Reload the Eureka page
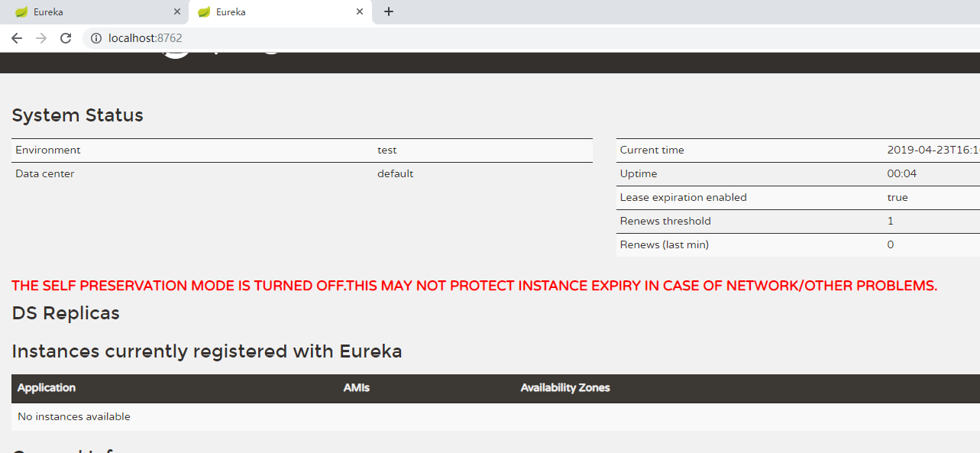The height and width of the screenshot is (453, 980). 66,38
